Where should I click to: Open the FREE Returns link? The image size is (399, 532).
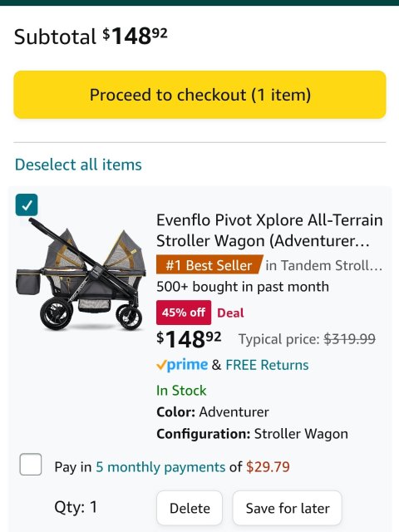[x=267, y=365]
